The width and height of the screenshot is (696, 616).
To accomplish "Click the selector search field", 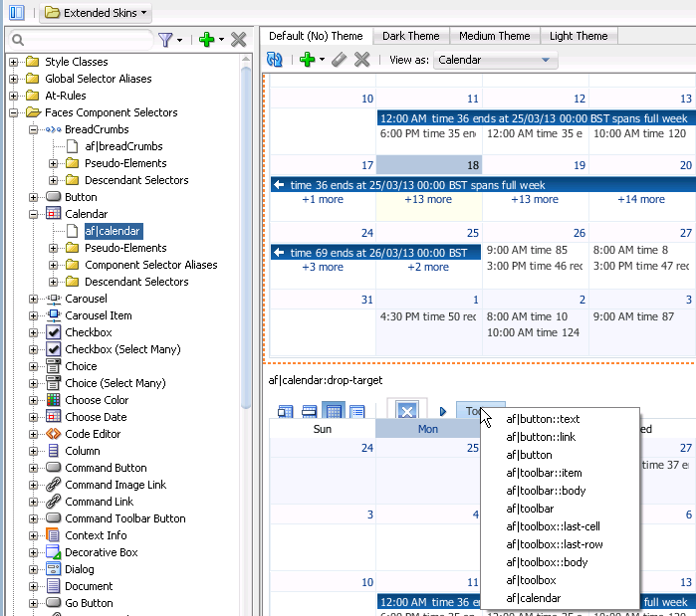I will coord(81,40).
